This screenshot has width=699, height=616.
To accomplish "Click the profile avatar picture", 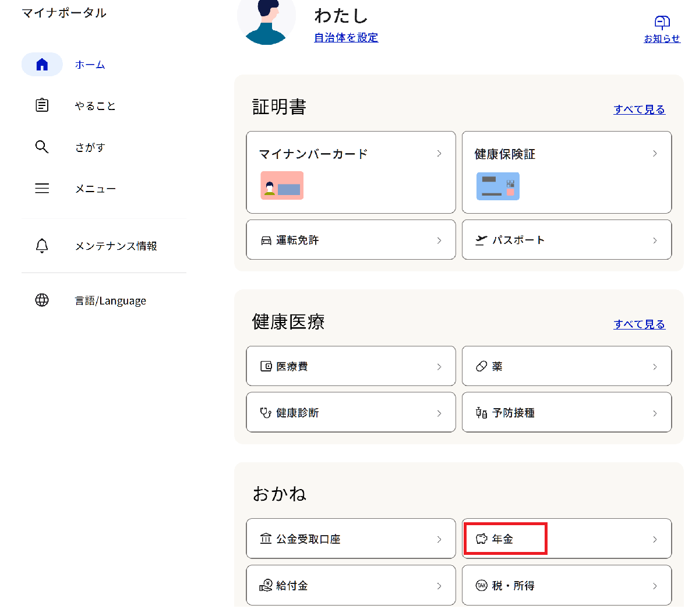I will point(267,21).
